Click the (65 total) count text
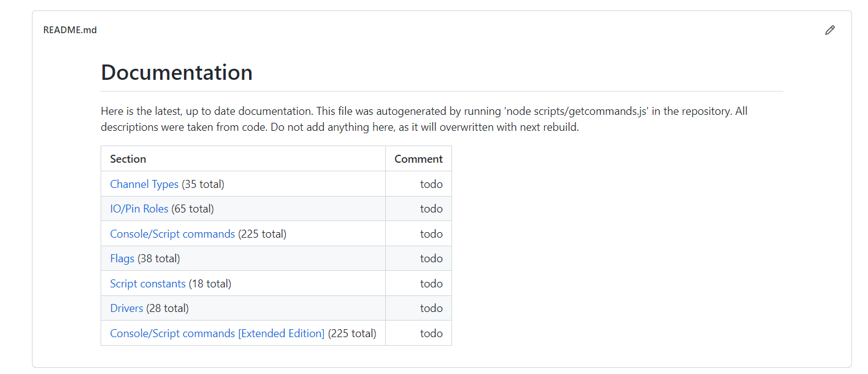This screenshot has width=868, height=374. pyautogui.click(x=193, y=209)
